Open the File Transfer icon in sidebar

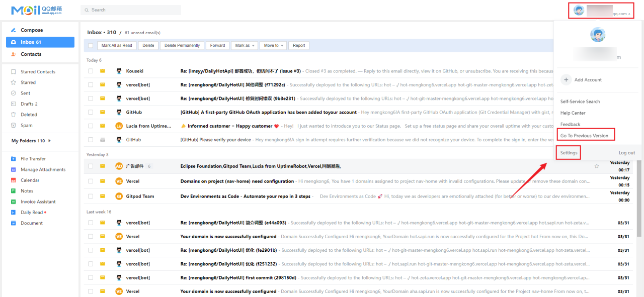(14, 159)
